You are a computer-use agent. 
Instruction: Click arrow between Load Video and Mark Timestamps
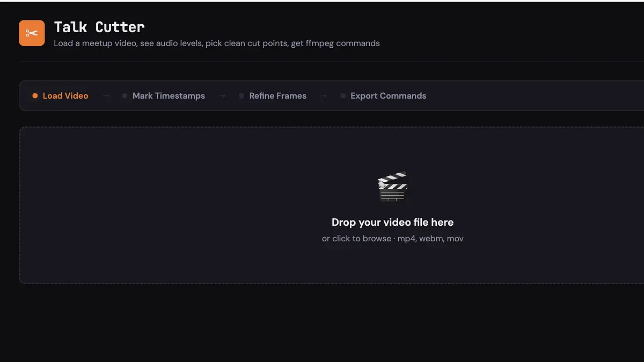pyautogui.click(x=106, y=96)
